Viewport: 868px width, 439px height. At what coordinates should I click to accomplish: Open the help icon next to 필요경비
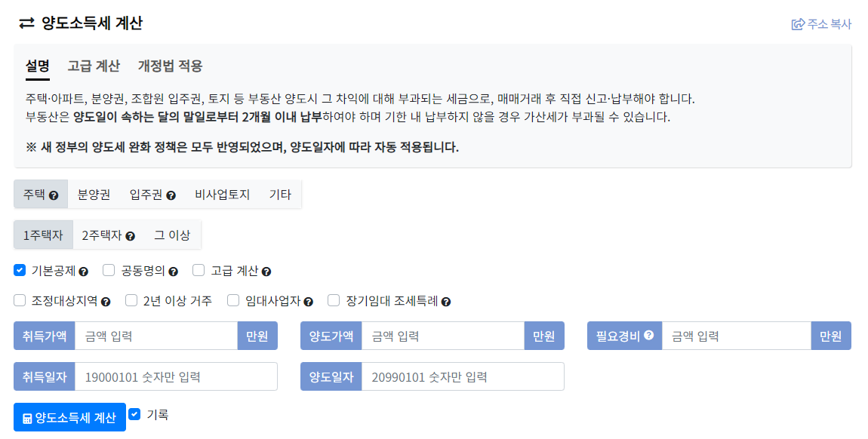[648, 334]
